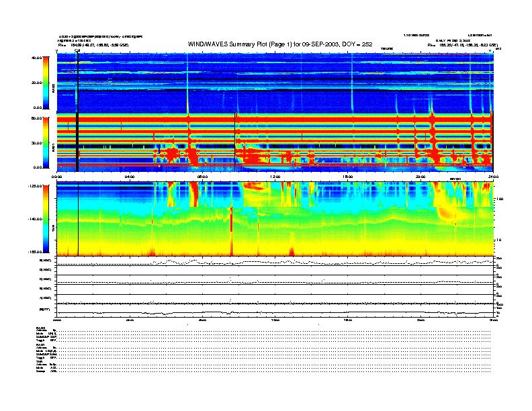Click the WIND/WAVES Summary Plot title
532x411 pixels.
tap(280, 44)
